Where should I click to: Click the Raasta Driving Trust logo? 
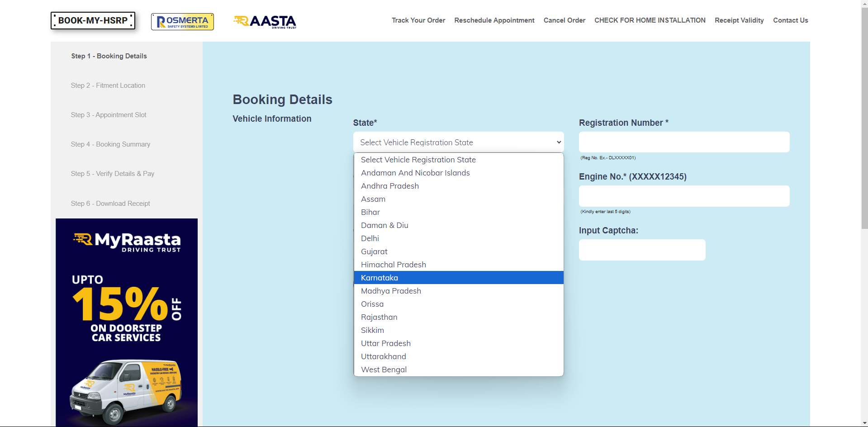pos(265,21)
